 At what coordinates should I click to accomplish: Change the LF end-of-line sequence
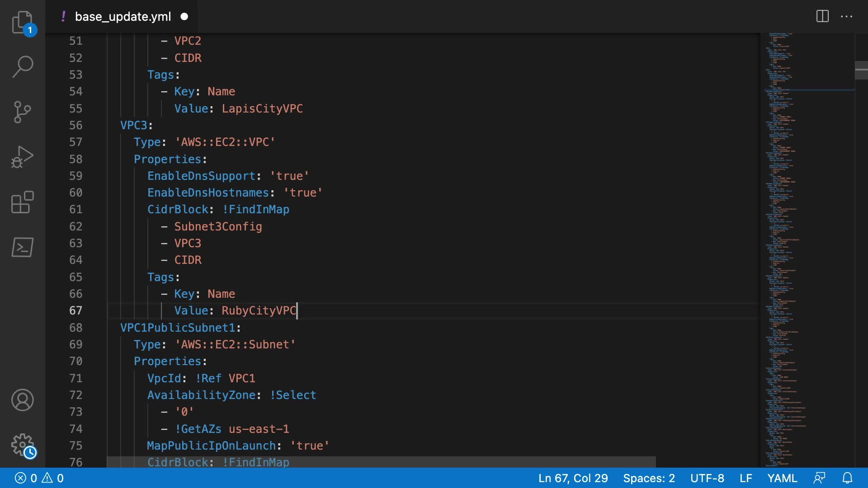(x=745, y=478)
